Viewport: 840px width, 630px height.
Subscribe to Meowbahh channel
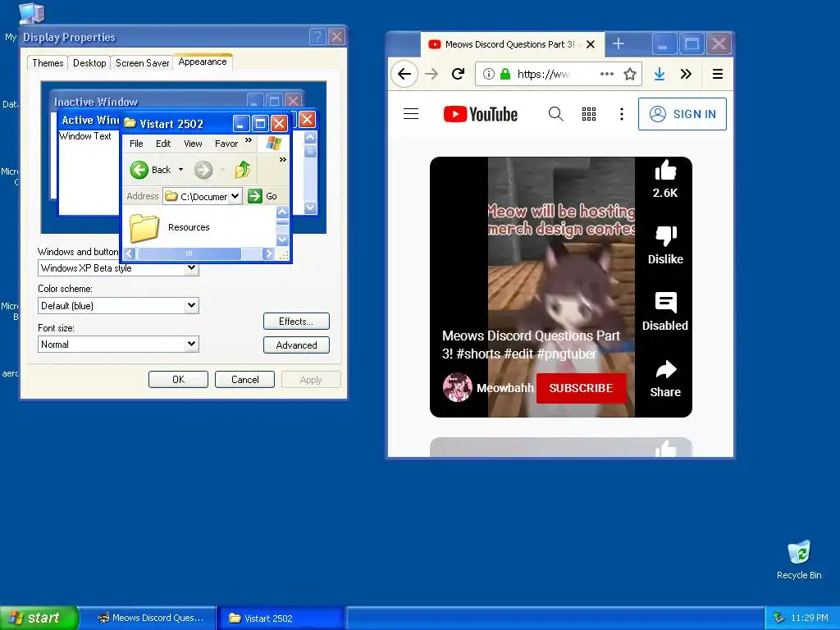pos(581,388)
